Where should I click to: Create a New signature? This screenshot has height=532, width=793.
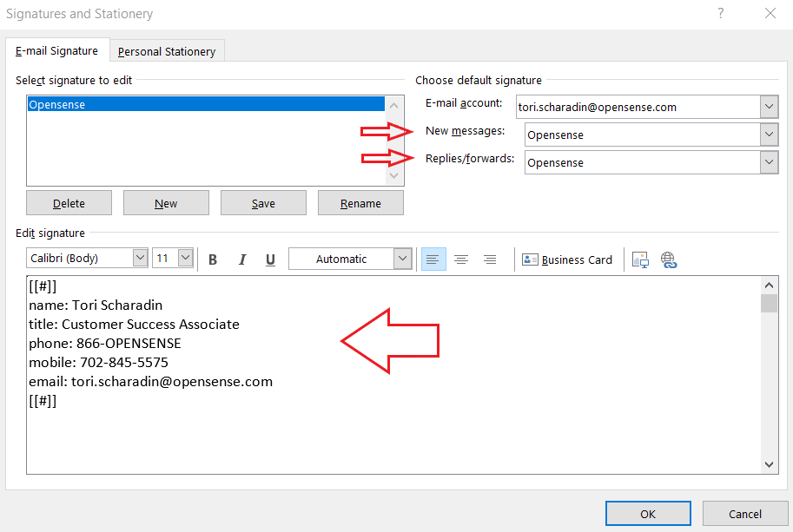click(166, 203)
